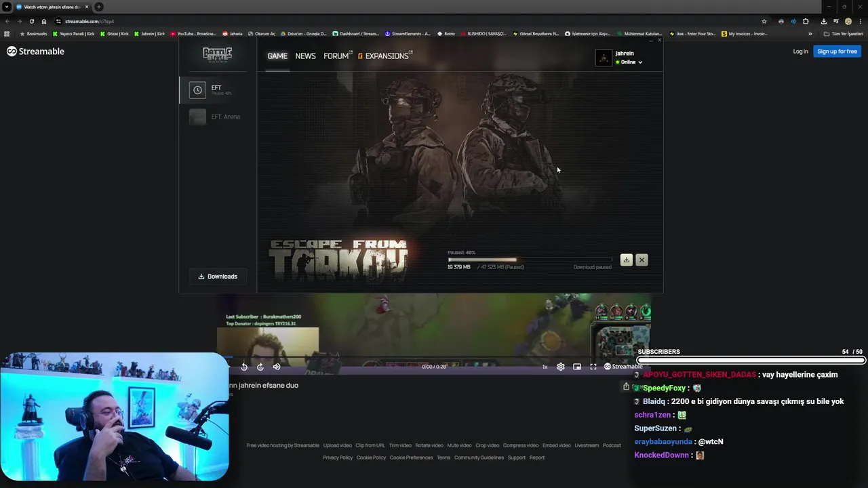Reload the Streamable page
Viewport: 868px width, 488px height.
(31, 21)
